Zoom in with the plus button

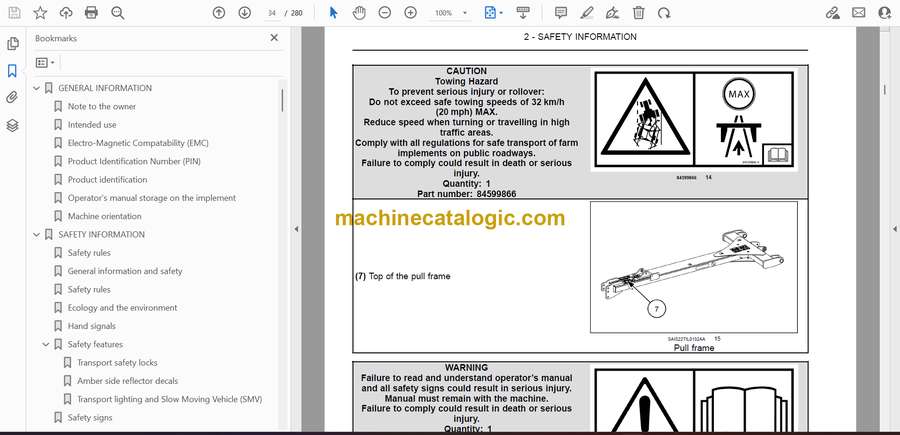[410, 13]
